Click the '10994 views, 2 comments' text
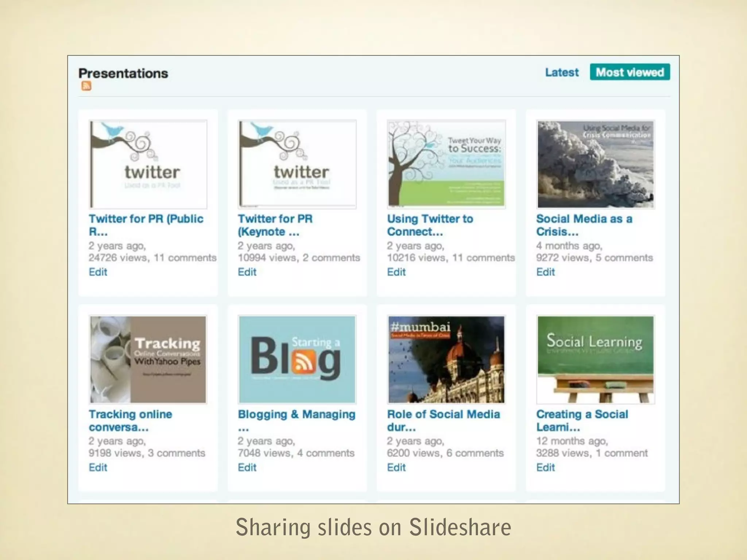The height and width of the screenshot is (560, 747). pos(299,258)
